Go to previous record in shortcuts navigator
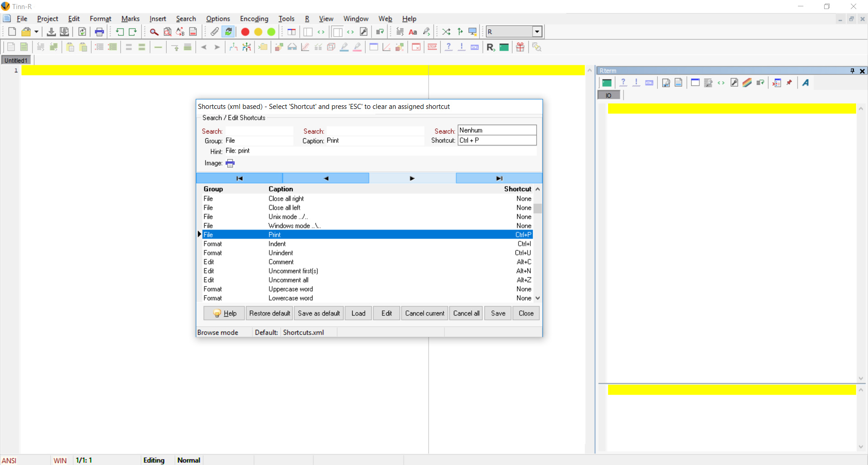This screenshot has height=465, width=868. [326, 178]
